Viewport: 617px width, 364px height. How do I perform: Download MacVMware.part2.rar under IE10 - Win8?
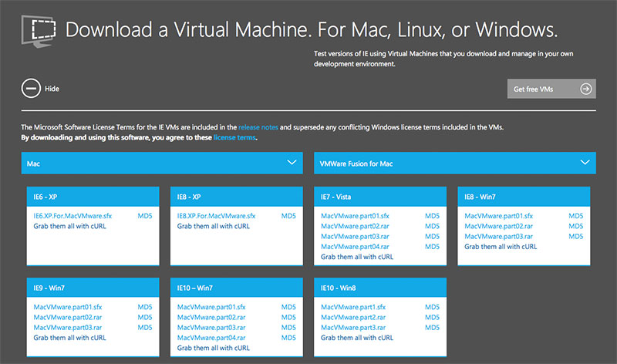click(353, 317)
